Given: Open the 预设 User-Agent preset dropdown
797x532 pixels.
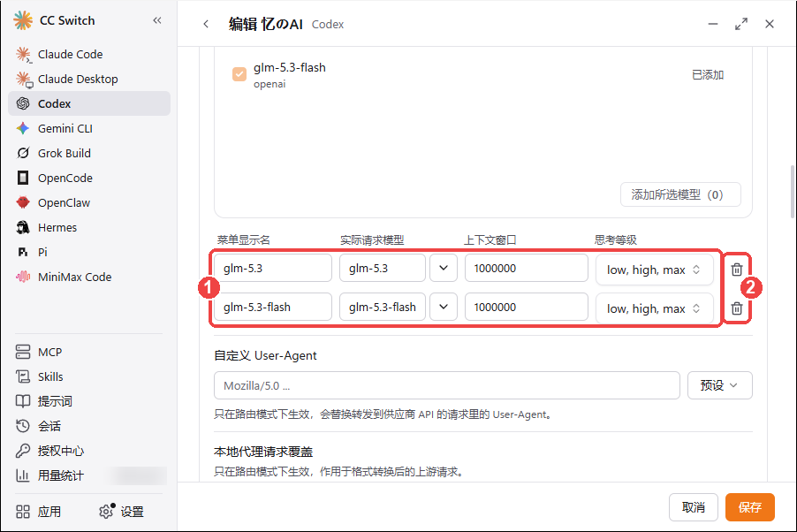Looking at the screenshot, I should [x=719, y=385].
